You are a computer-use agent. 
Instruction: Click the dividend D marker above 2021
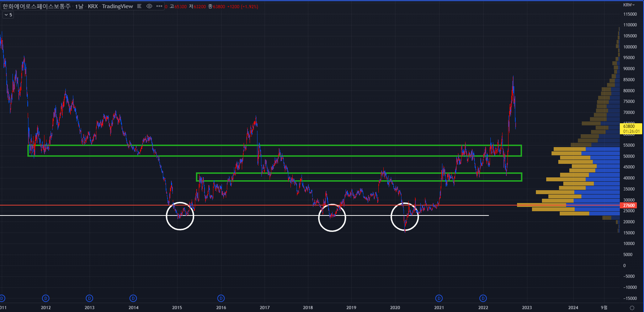[x=439, y=298]
